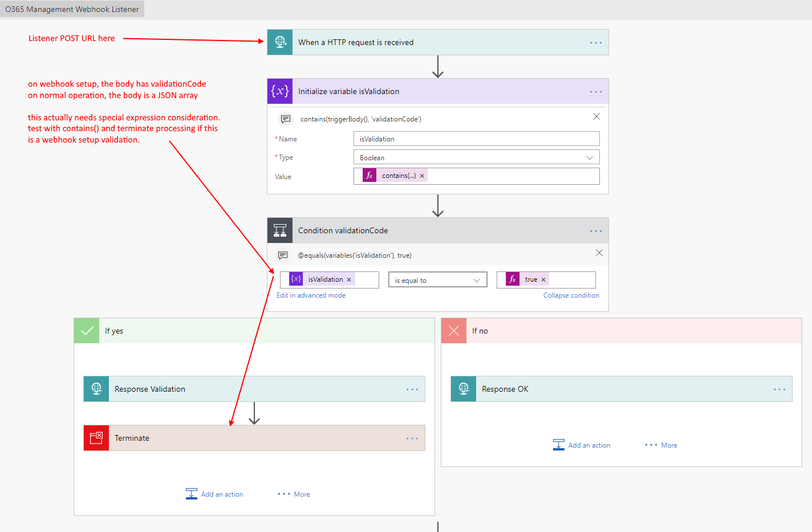Click the Name field containing isValidation

[476, 139]
